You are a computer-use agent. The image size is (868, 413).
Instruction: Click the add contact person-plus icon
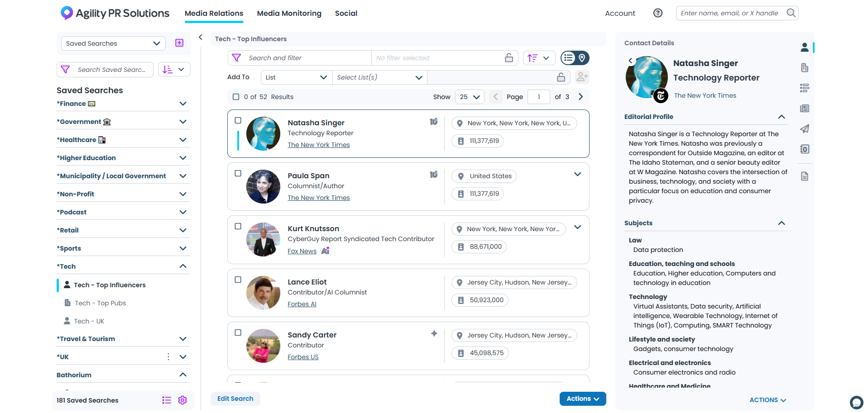pyautogui.click(x=582, y=77)
